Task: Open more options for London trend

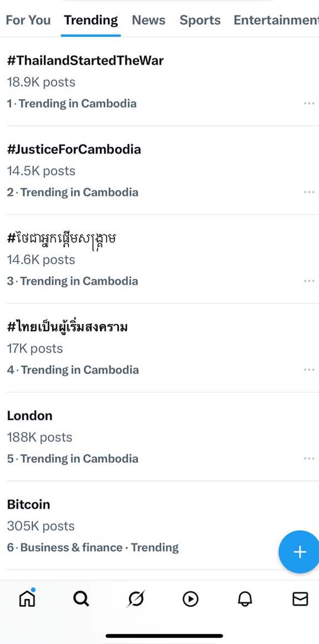Action: (309, 458)
